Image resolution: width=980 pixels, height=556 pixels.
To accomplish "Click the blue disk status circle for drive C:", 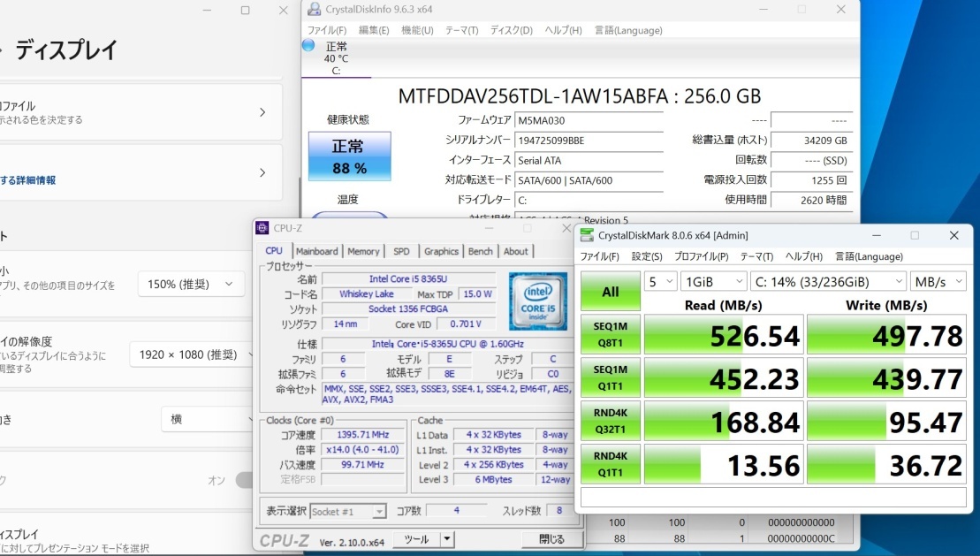I will [x=308, y=45].
